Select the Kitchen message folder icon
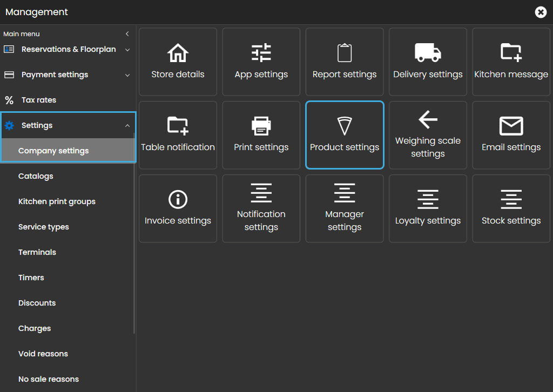The width and height of the screenshot is (553, 392). (x=511, y=53)
